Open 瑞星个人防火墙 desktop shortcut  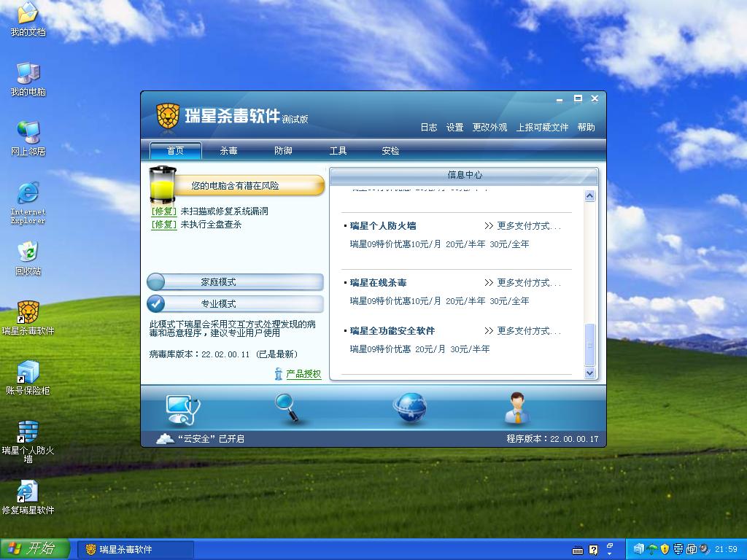(x=28, y=442)
